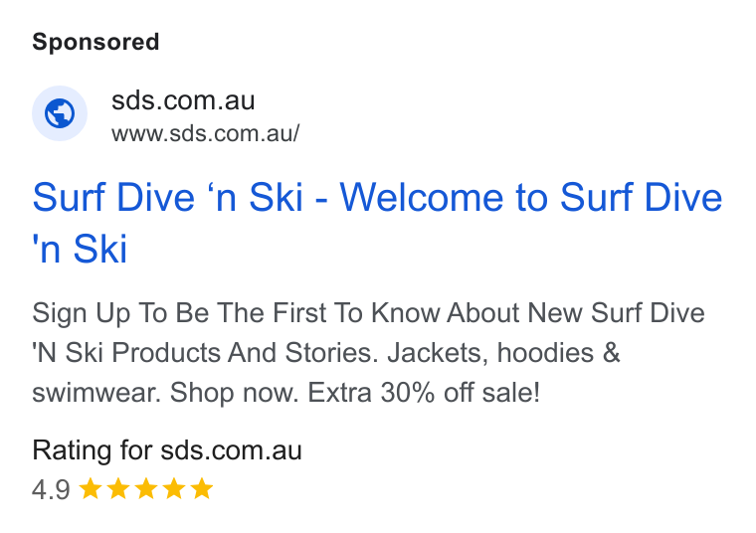Click the "'n Ski" second headline line
Viewport: 756px width, 533px height.
click(80, 249)
